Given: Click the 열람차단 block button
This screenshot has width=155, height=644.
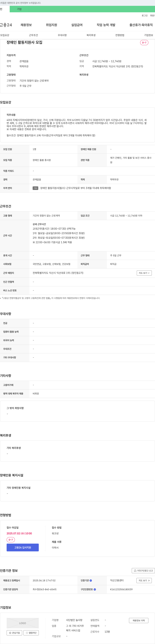Looking at the screenshot, I should point(31,633).
